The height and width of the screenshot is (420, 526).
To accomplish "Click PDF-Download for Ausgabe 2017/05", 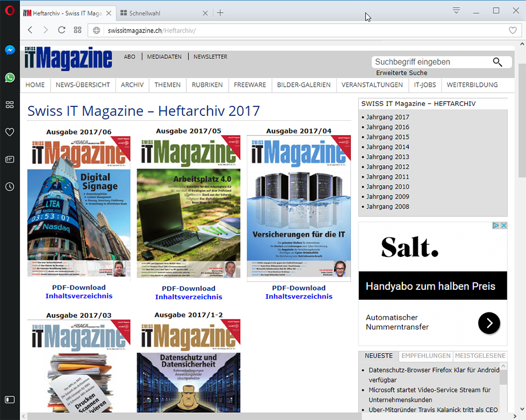I will (x=189, y=288).
